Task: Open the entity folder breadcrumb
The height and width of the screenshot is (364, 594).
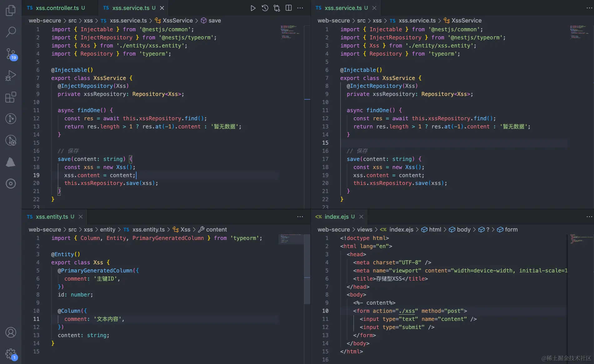Action: click(x=107, y=230)
